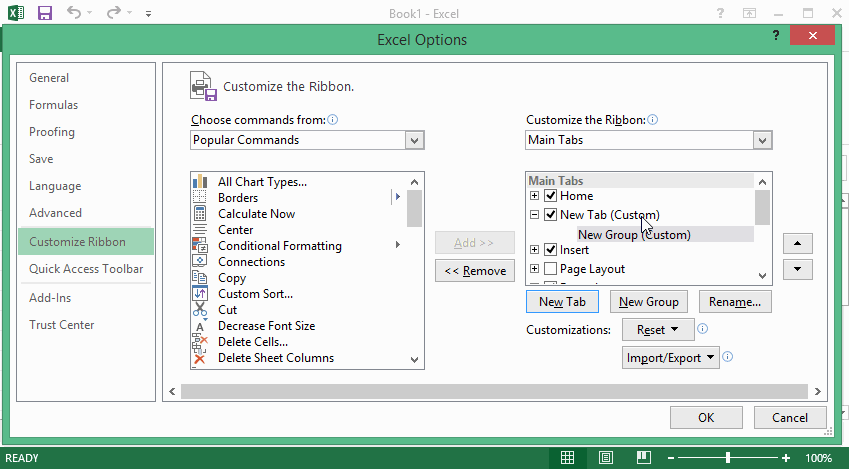Select the Borders command icon
Screen dimensions: 849x469
point(199,198)
